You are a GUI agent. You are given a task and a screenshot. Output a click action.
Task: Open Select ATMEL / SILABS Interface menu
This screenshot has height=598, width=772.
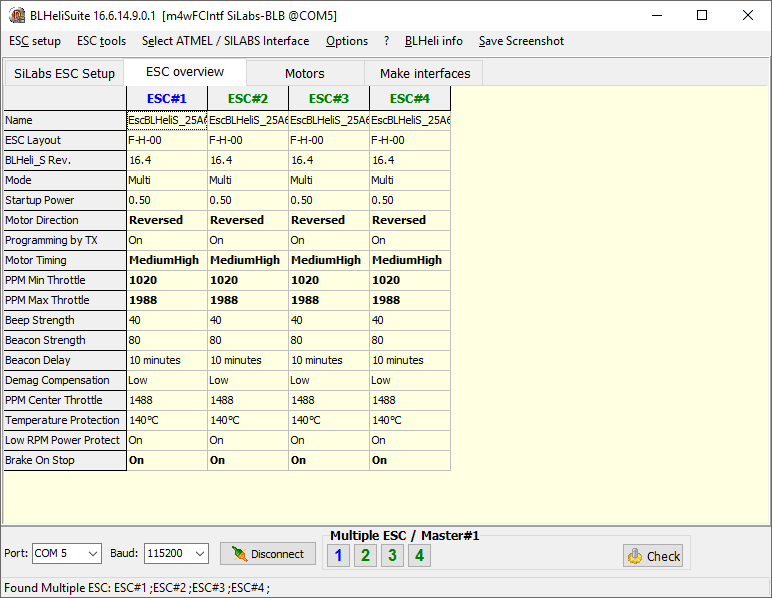(225, 41)
